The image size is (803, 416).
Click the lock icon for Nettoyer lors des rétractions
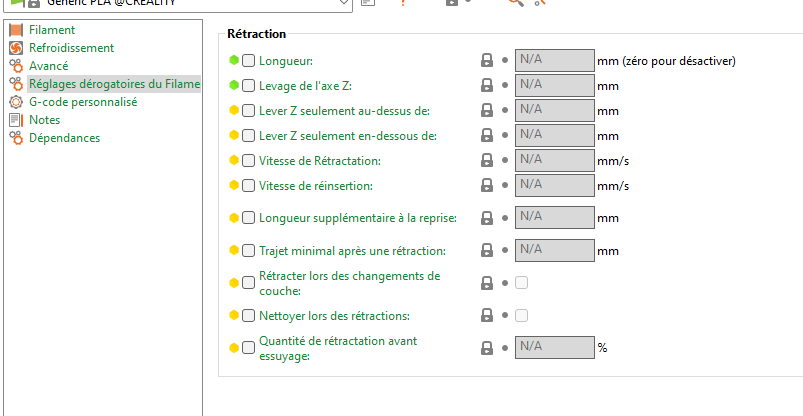pyautogui.click(x=487, y=315)
